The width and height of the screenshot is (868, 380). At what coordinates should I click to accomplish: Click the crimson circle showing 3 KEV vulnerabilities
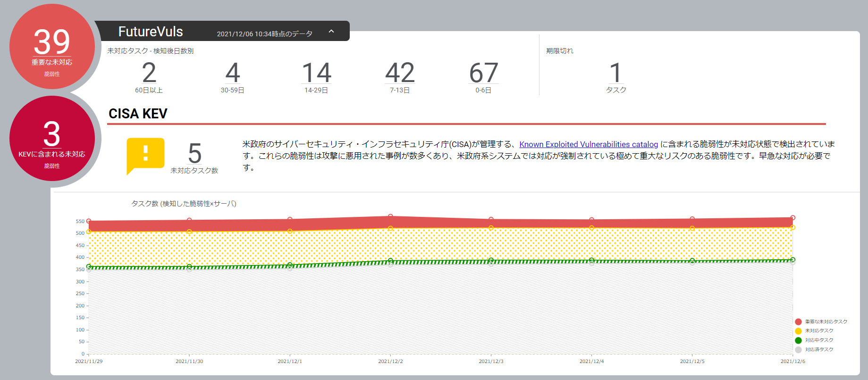(x=52, y=138)
